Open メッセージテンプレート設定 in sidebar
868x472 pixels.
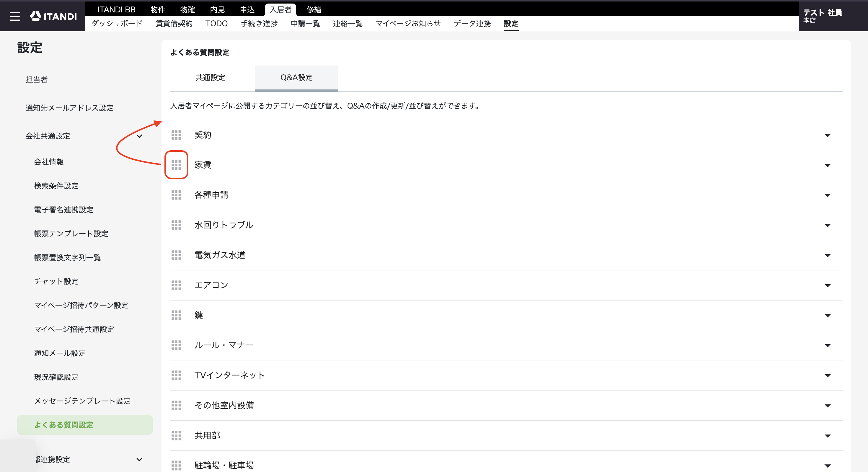coord(82,401)
